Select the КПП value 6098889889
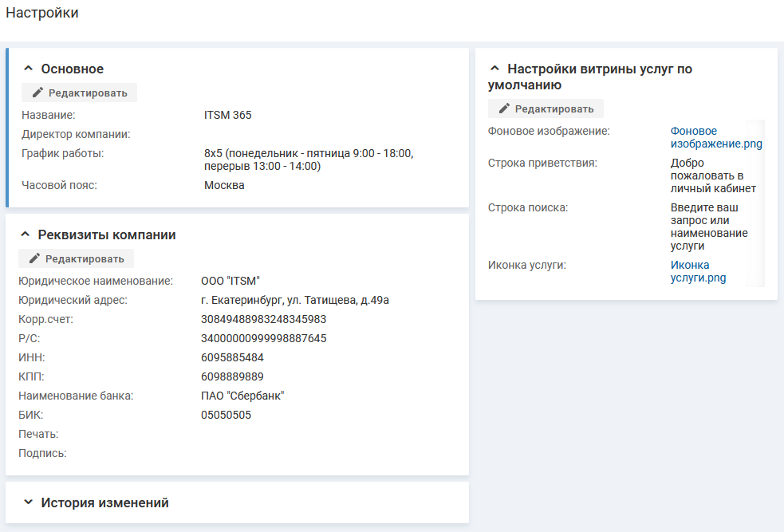Screen dimensions: 784x532 point(232,376)
